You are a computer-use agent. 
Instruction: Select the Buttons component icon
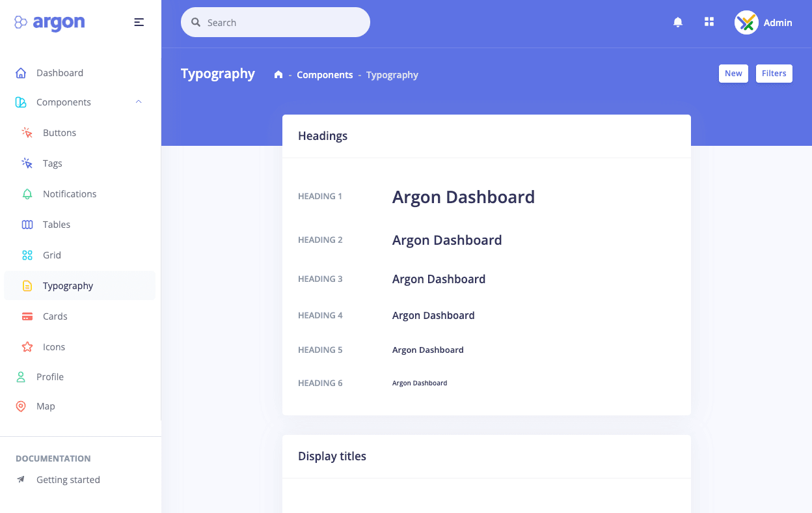[27, 132]
